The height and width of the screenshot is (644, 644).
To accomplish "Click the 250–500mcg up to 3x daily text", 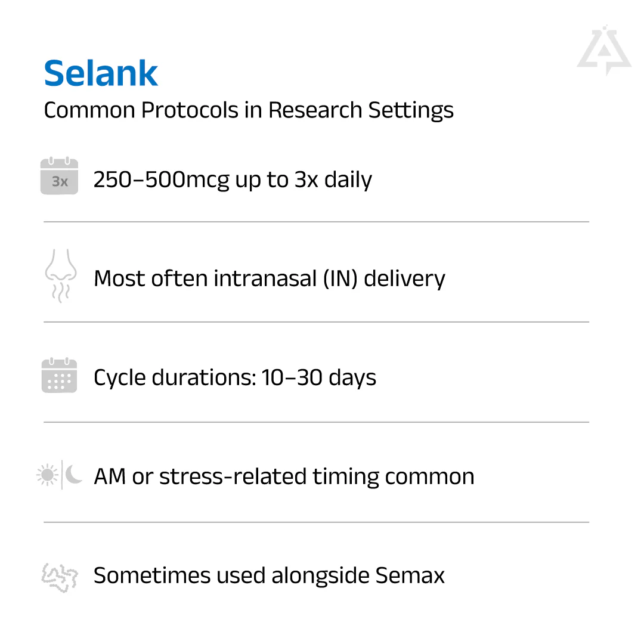I will point(233,180).
